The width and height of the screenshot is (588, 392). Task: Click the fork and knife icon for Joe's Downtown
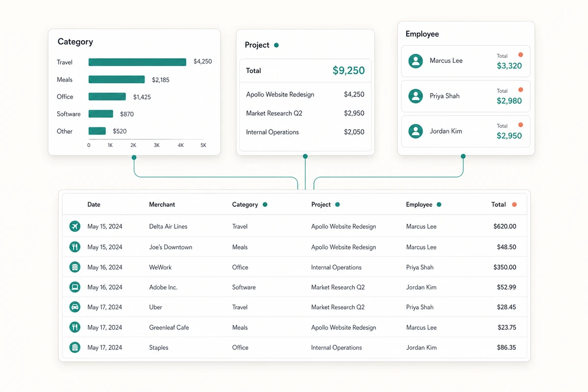pos(74,247)
